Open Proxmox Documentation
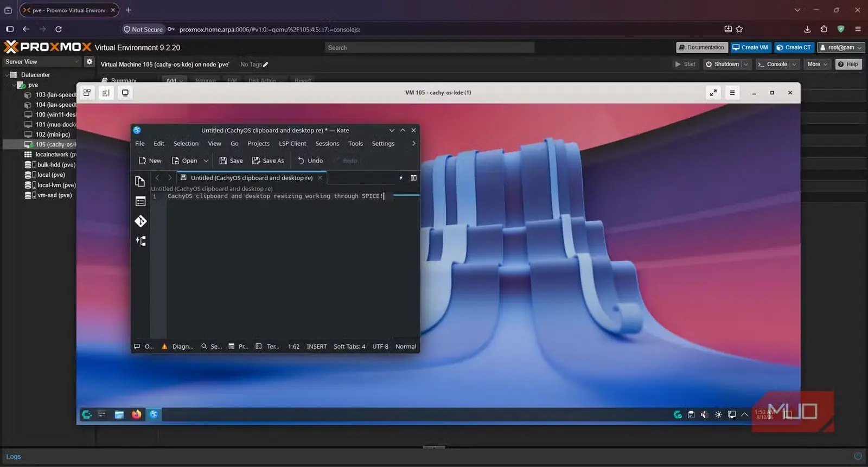 click(x=701, y=48)
